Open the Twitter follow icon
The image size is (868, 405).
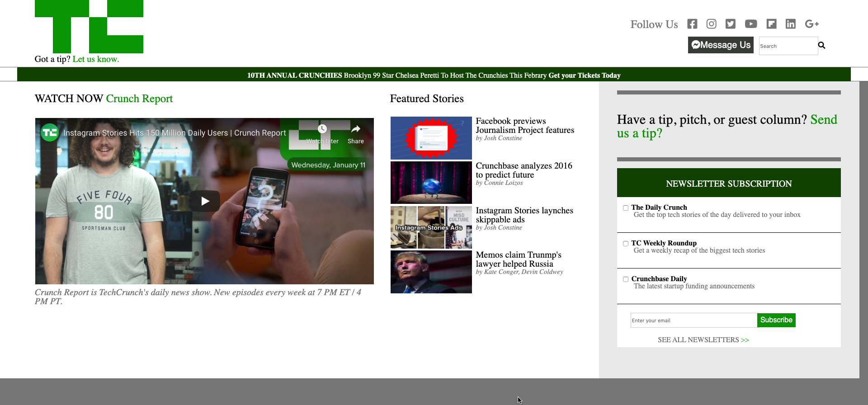(x=731, y=24)
